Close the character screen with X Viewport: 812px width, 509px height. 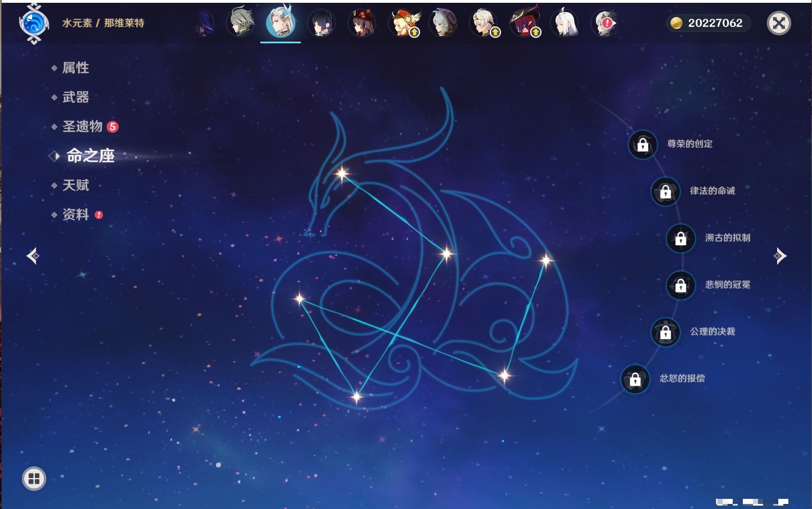779,23
